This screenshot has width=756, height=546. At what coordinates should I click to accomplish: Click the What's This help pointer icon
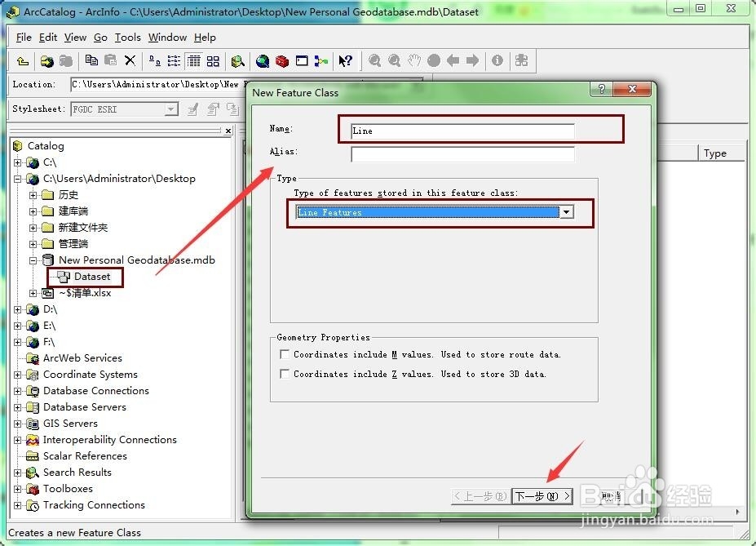(345, 60)
